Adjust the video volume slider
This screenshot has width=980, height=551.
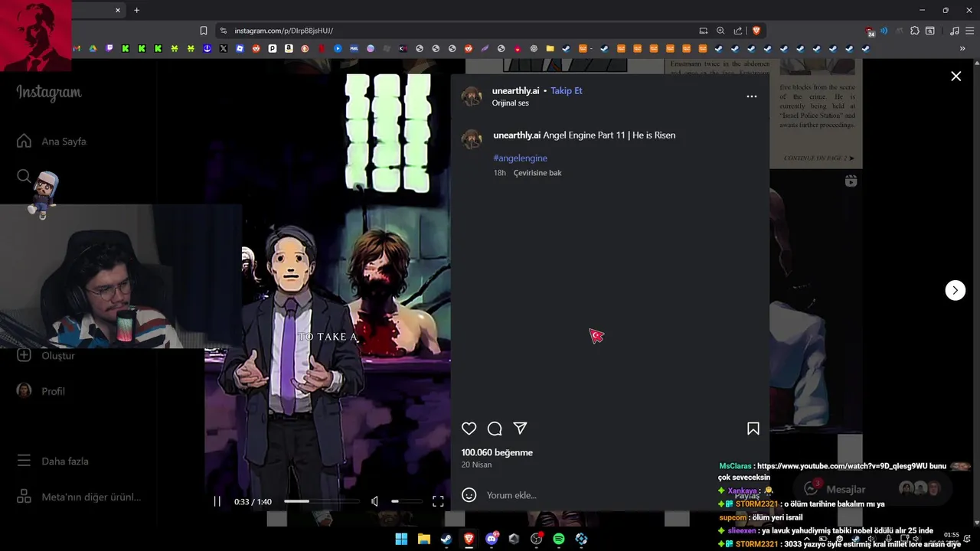(406, 501)
